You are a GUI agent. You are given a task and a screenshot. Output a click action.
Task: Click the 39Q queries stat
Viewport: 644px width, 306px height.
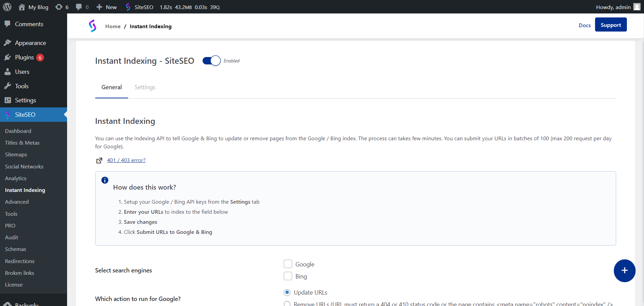215,7
